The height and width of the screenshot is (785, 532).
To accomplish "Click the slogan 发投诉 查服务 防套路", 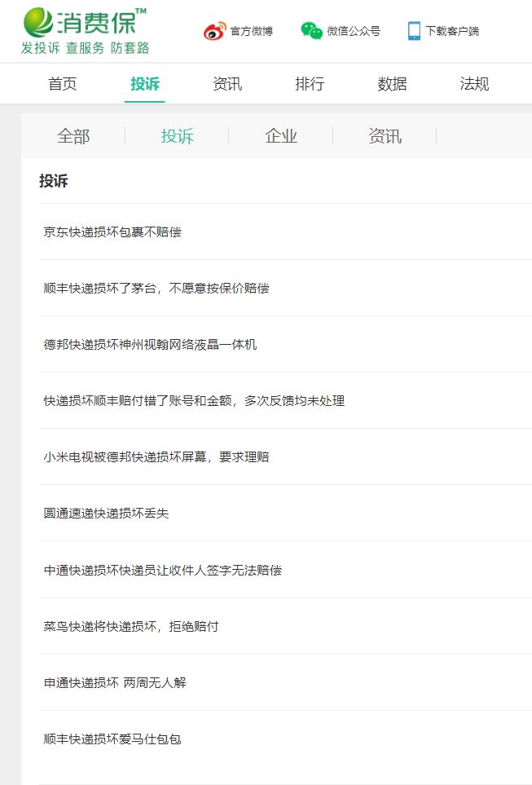I will [x=85, y=48].
